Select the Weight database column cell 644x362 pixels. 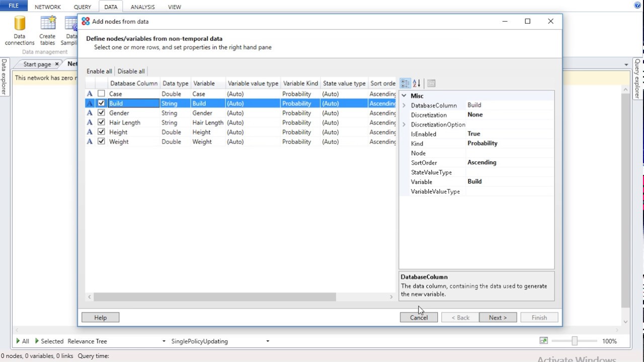(134, 142)
